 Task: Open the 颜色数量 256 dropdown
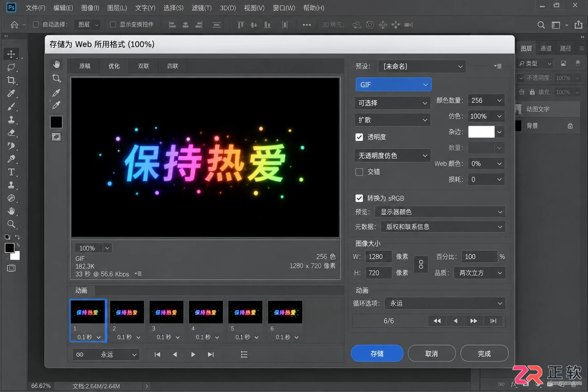[x=486, y=100]
